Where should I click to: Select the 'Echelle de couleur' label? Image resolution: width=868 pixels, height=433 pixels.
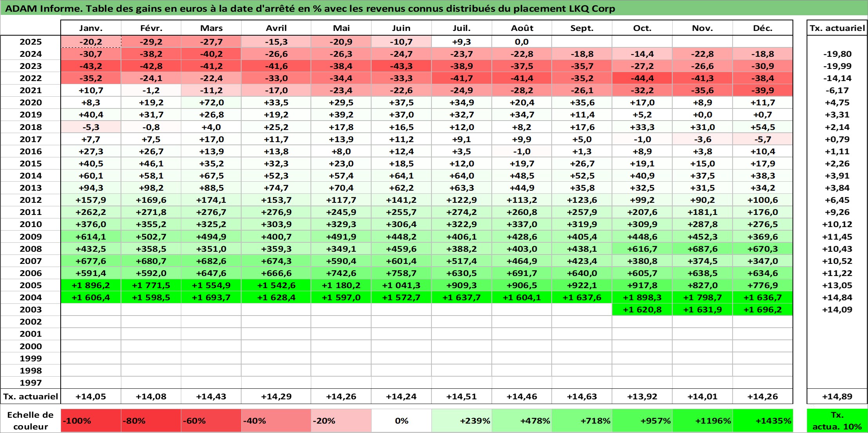coord(31,421)
